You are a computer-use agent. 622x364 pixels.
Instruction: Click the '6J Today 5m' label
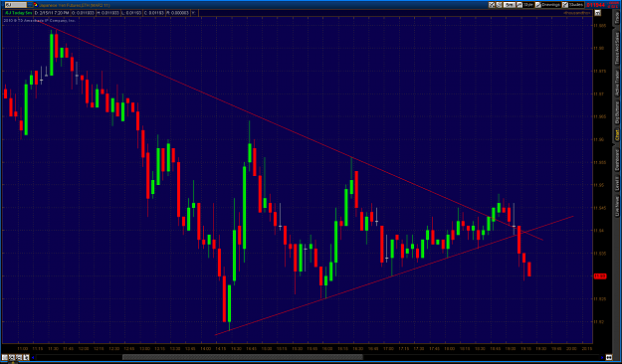click(x=18, y=13)
